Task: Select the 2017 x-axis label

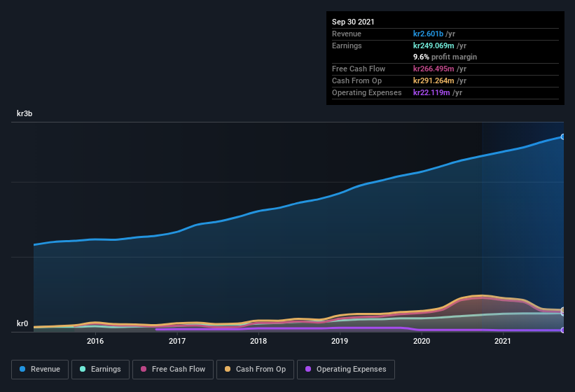Action: coord(177,341)
